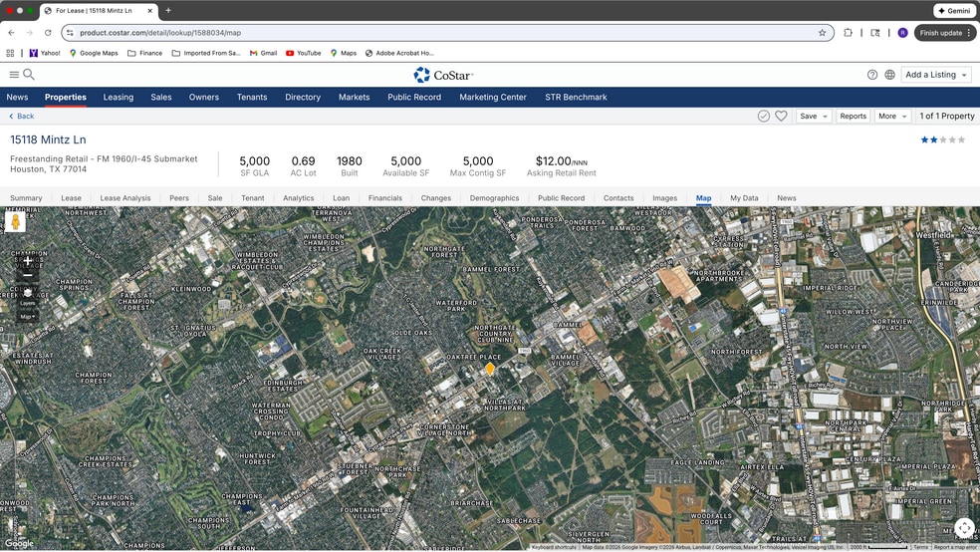Click the Street View pegman icon

click(x=16, y=222)
